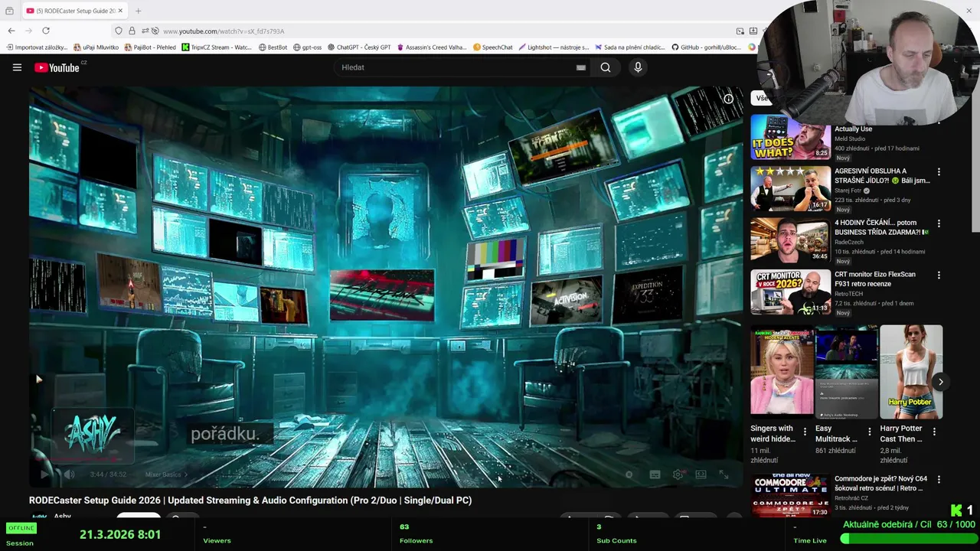Open the ChatGPT - Český GPT bookmark

click(359, 47)
